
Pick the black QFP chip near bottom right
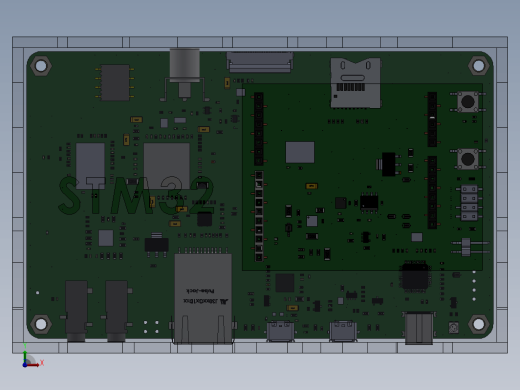(x=415, y=276)
